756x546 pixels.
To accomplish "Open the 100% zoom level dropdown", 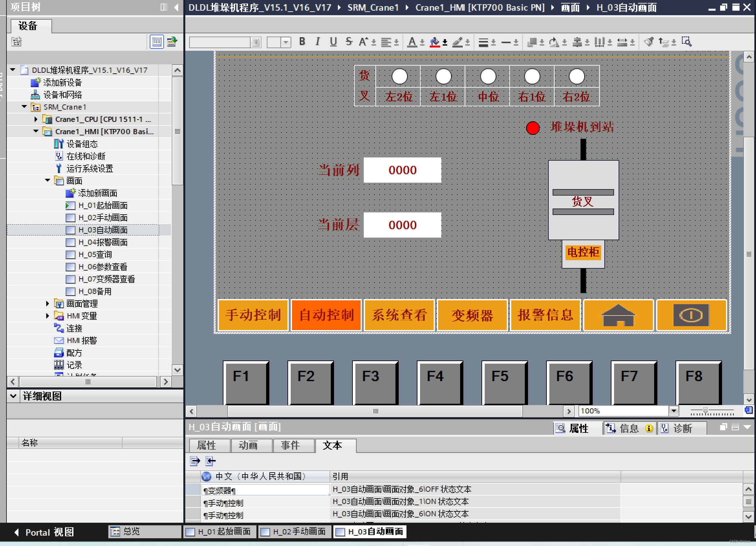I will pyautogui.click(x=673, y=411).
